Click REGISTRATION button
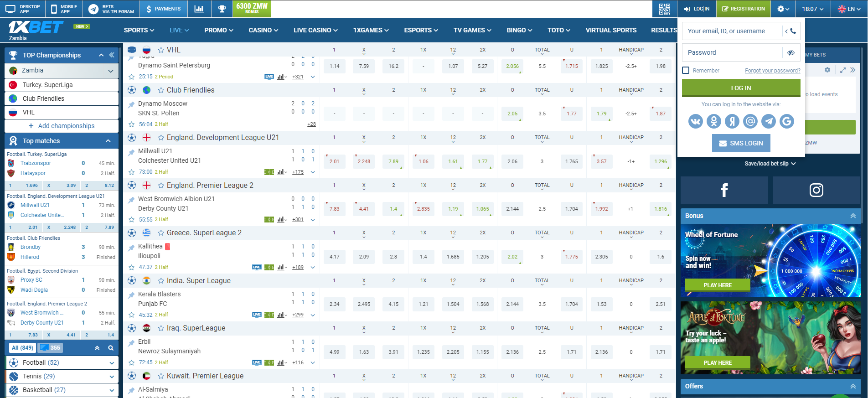868x398 pixels. [744, 9]
